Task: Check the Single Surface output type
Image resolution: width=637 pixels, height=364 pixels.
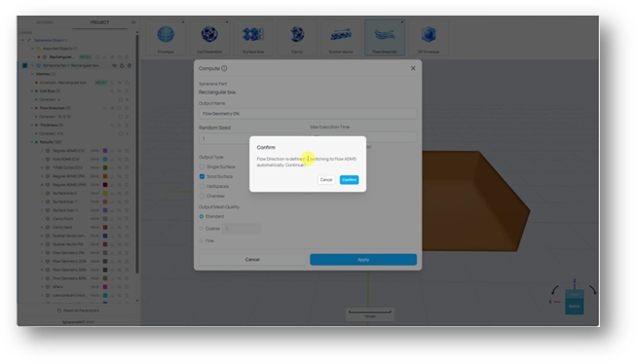Action: [202, 166]
